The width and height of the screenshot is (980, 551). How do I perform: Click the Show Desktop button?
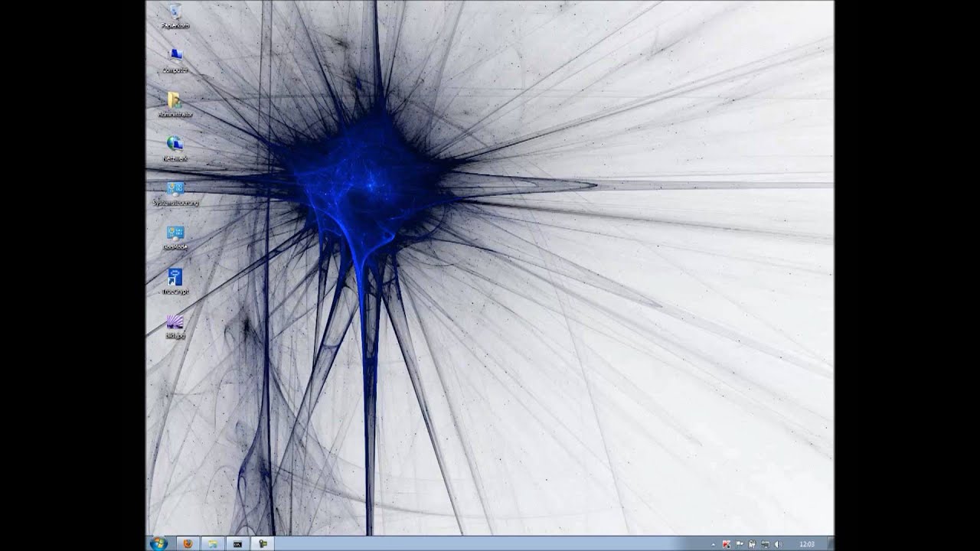pos(830,543)
